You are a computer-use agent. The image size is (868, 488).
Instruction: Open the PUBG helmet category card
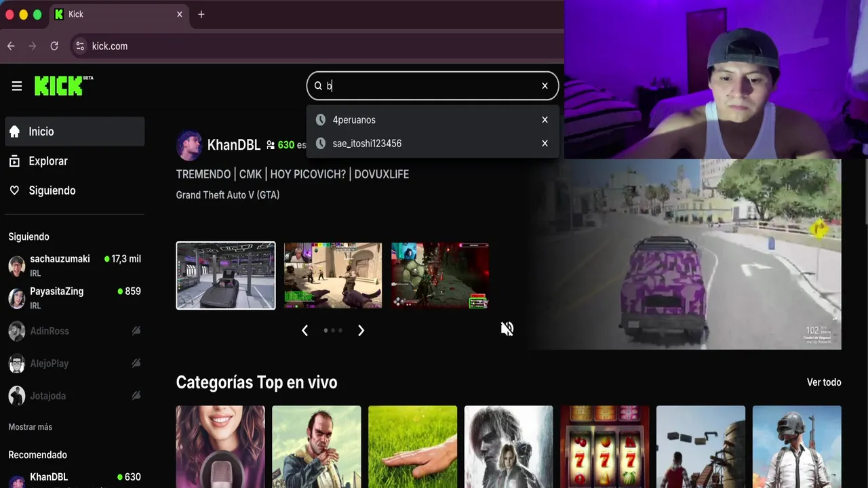pos(797,447)
